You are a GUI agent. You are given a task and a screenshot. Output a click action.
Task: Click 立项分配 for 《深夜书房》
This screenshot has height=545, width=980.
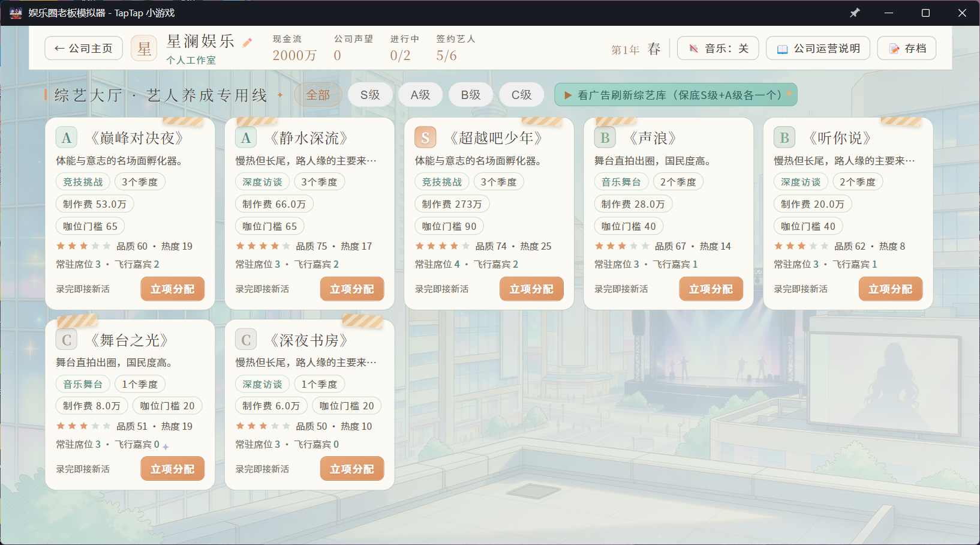tap(352, 469)
